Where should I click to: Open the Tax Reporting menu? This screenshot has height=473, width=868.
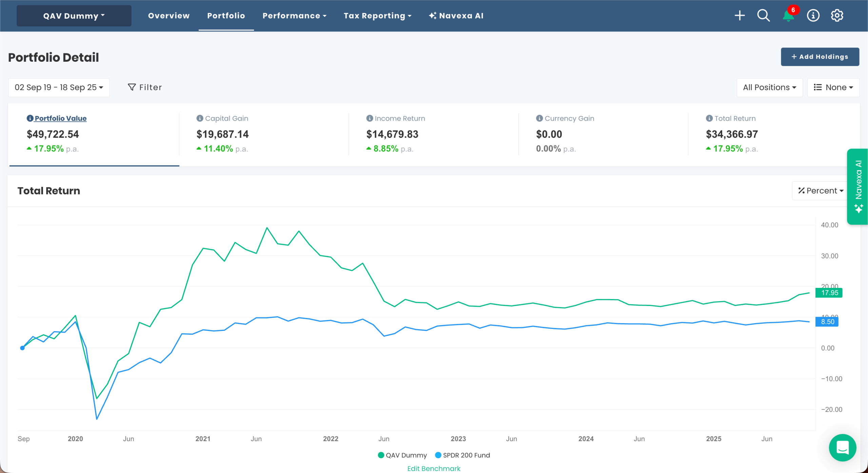(377, 16)
